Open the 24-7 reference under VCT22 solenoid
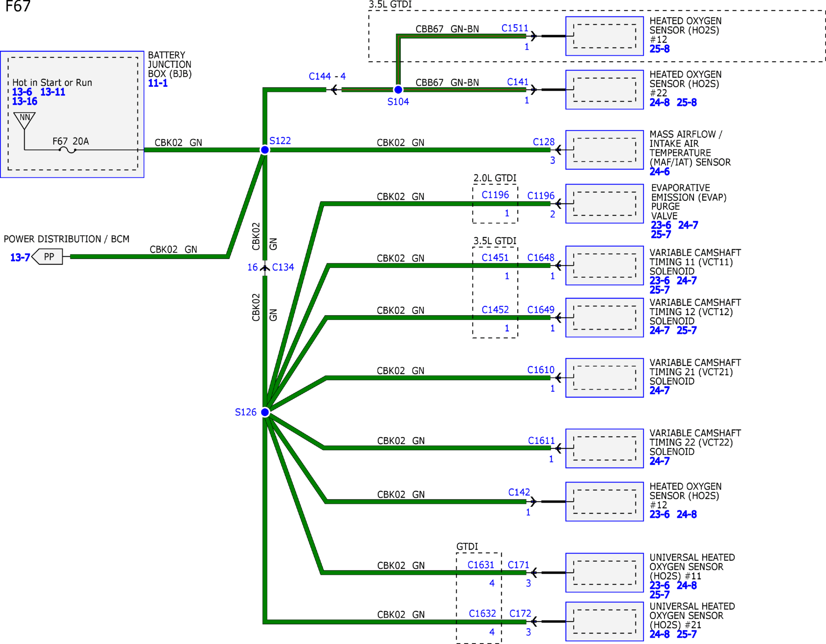The width and height of the screenshot is (826, 644). pyautogui.click(x=660, y=461)
